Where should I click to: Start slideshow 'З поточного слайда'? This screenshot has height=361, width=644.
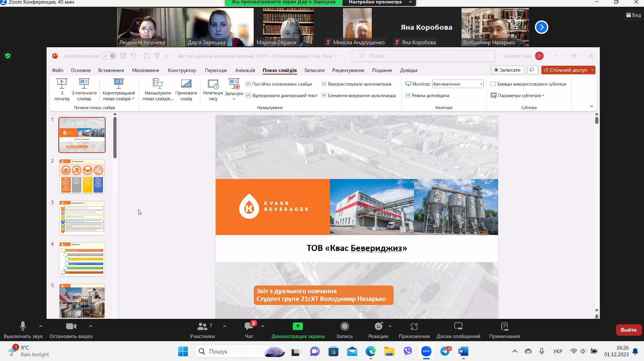84,84
